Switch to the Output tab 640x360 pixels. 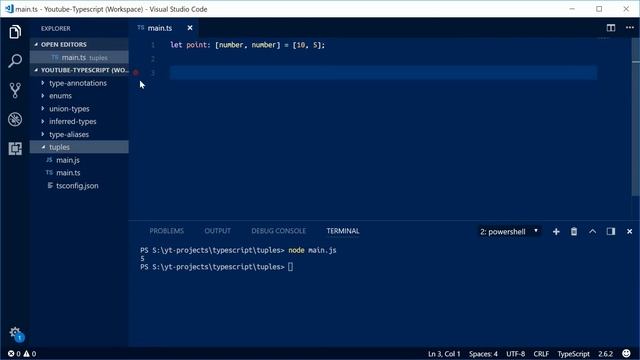coord(218,231)
